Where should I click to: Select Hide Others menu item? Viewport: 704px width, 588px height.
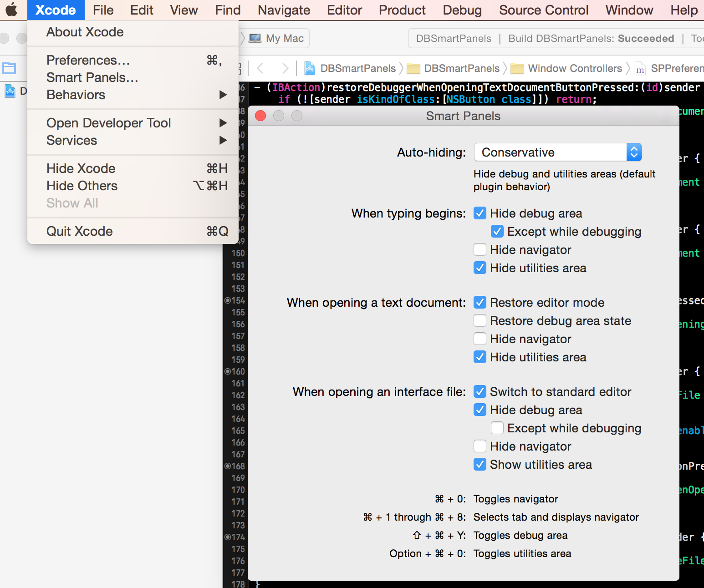tap(133, 186)
